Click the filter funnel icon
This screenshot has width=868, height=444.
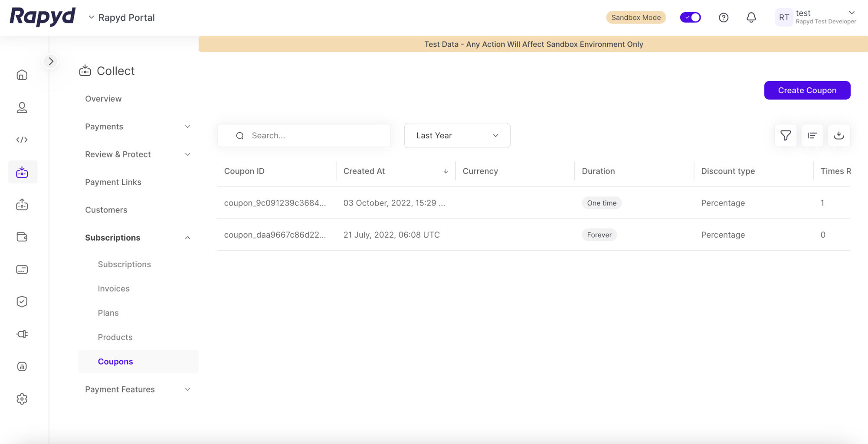pyautogui.click(x=785, y=136)
